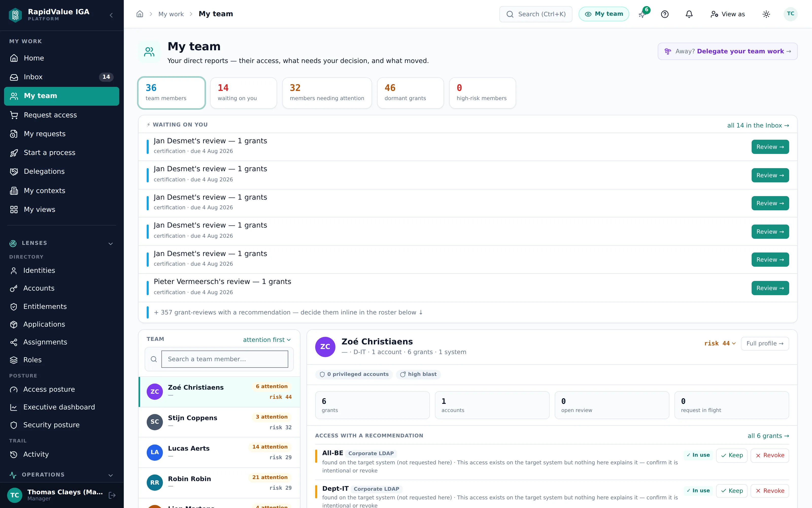Click the 357 grant-reviews recommendation row
Viewport: 812px width, 508px height.
(x=468, y=312)
